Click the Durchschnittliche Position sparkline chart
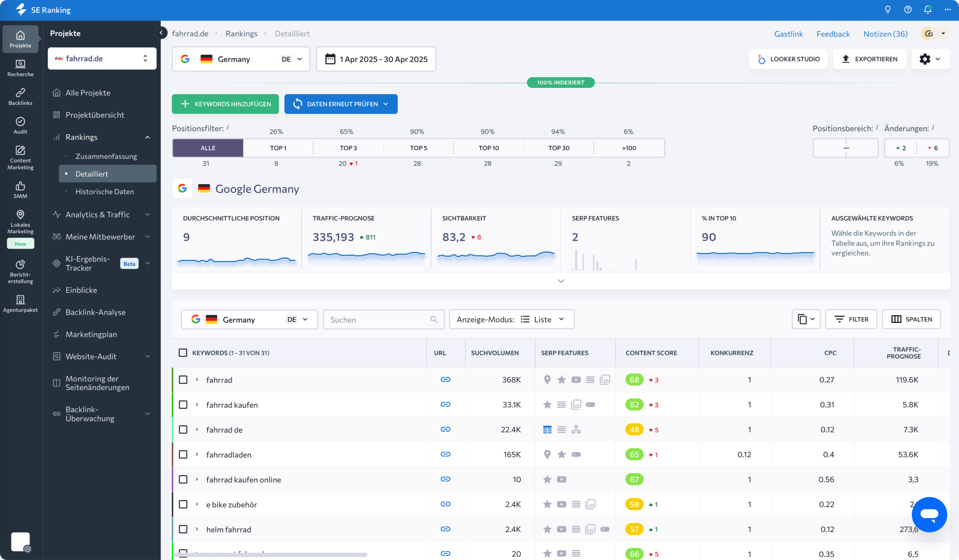This screenshot has width=959, height=560. click(237, 261)
